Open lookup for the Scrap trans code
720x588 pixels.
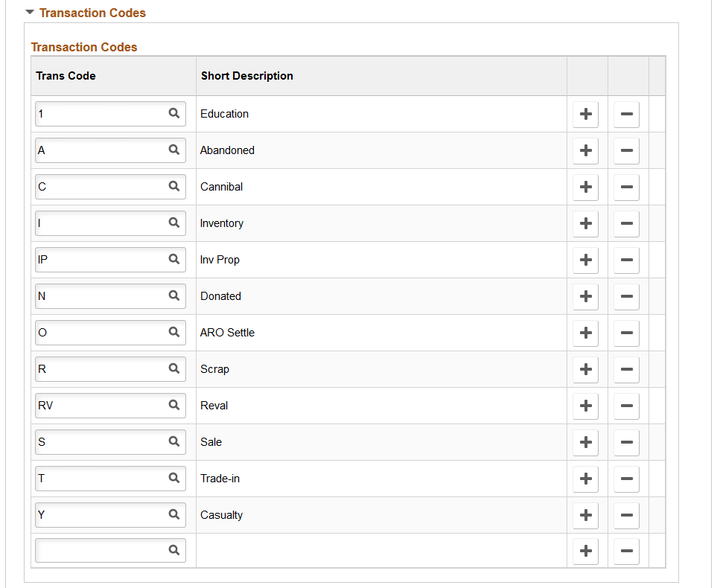coord(173,368)
